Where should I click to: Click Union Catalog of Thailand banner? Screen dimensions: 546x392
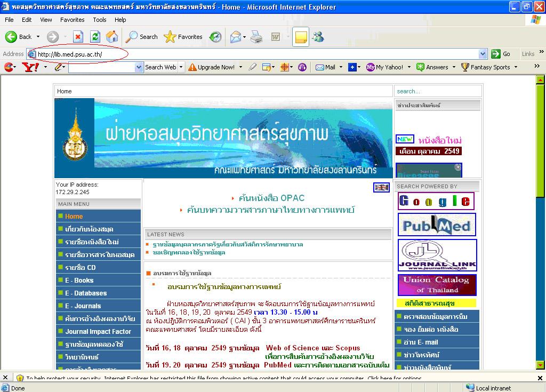[437, 285]
